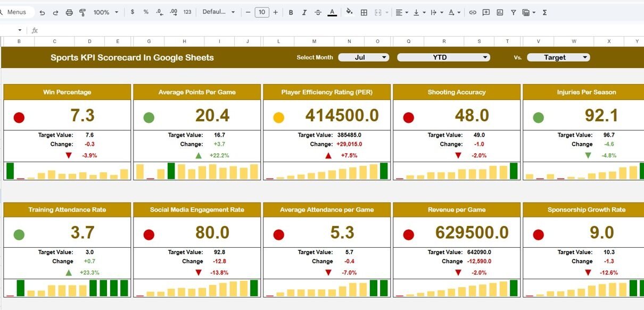Apply currency format with dollar icon

(133, 12)
